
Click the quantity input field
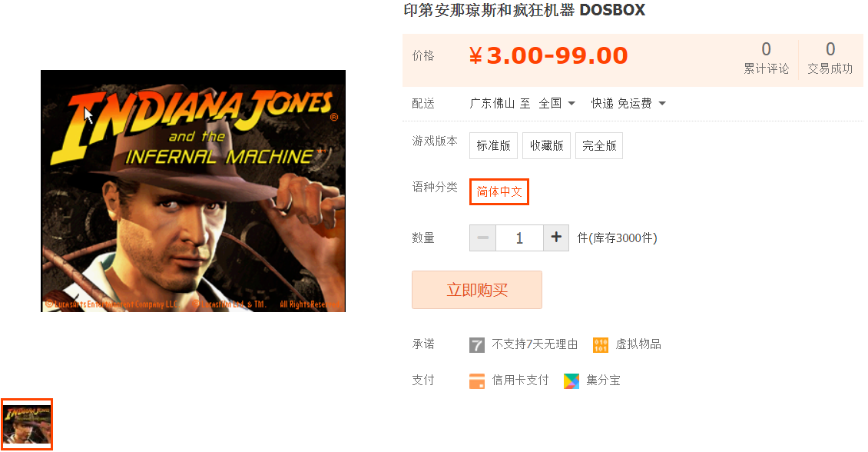(519, 238)
